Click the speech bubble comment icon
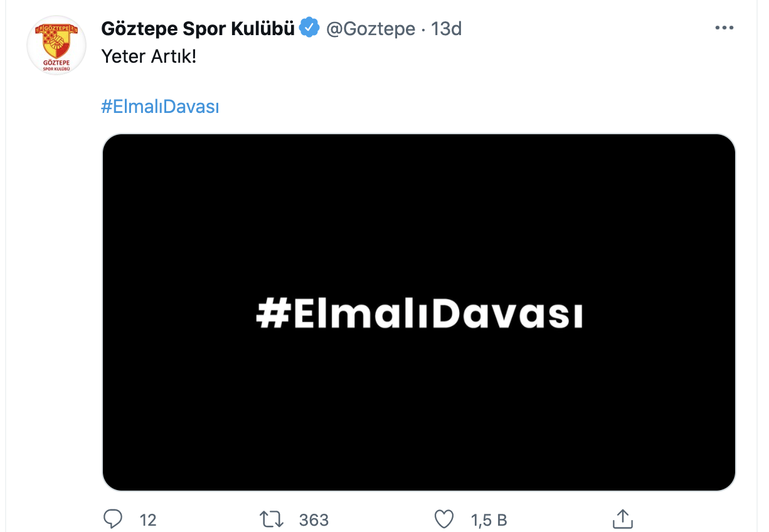769x532 pixels. click(x=113, y=519)
